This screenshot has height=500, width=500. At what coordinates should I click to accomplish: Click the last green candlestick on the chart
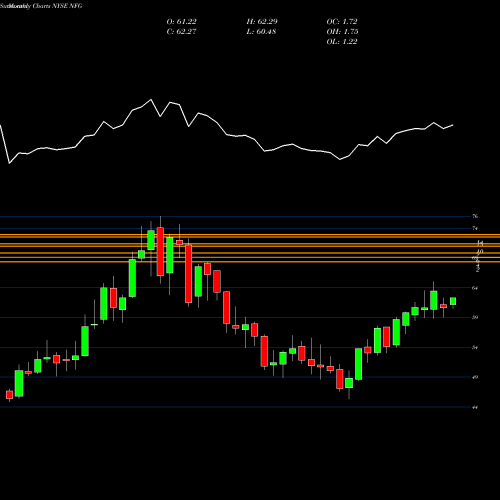click(x=453, y=301)
